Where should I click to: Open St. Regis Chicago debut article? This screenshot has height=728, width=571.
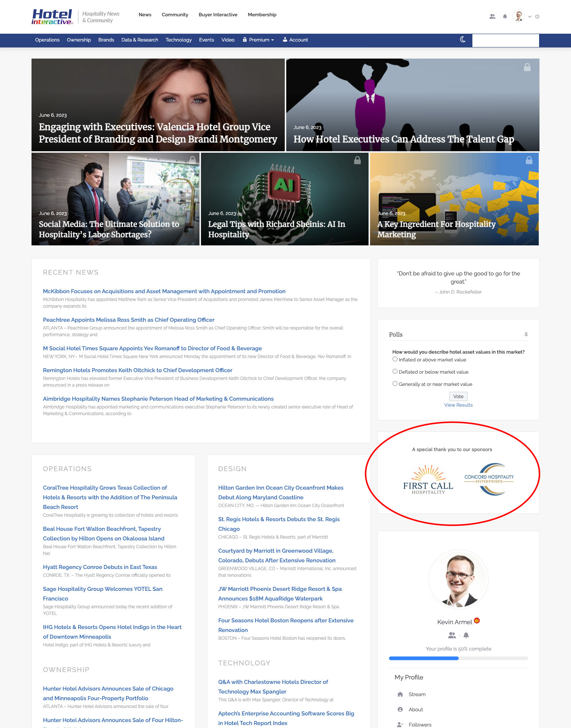pyautogui.click(x=279, y=524)
